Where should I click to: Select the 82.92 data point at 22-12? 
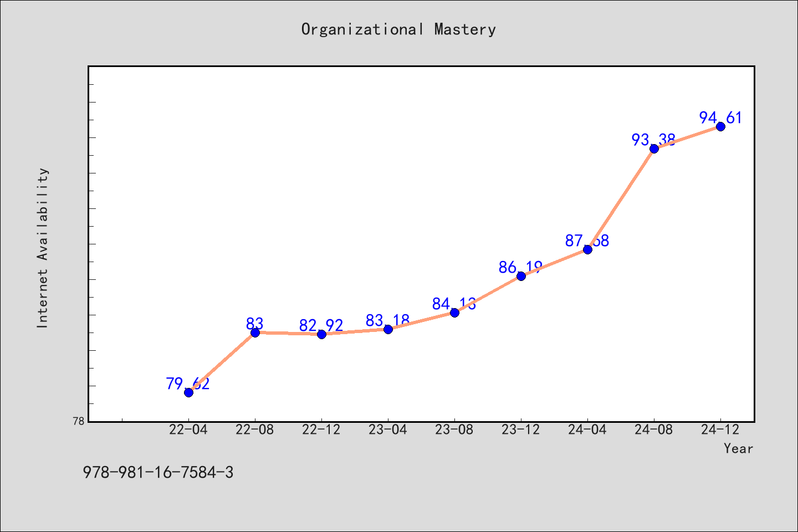coord(321,334)
